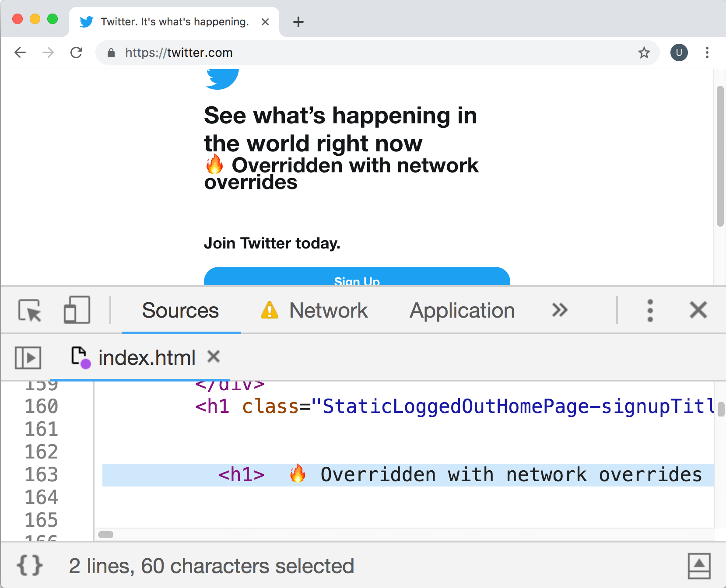Close the DevTools panel
The width and height of the screenshot is (726, 588).
[x=698, y=310]
